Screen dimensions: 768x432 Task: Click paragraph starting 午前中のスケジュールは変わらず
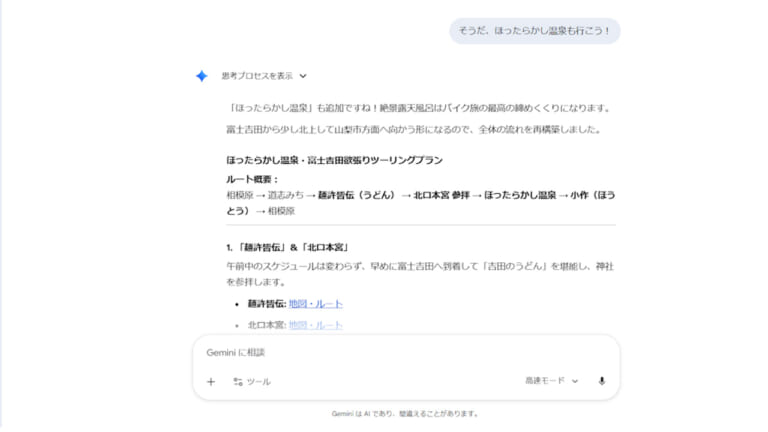tap(420, 274)
